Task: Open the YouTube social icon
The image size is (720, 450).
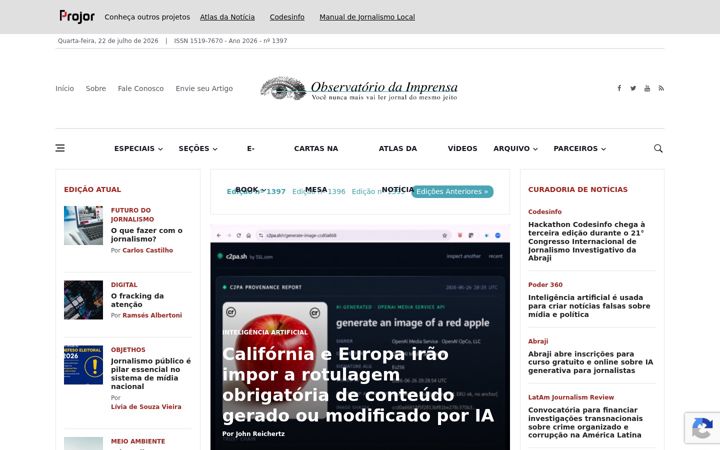Action: [x=647, y=88]
